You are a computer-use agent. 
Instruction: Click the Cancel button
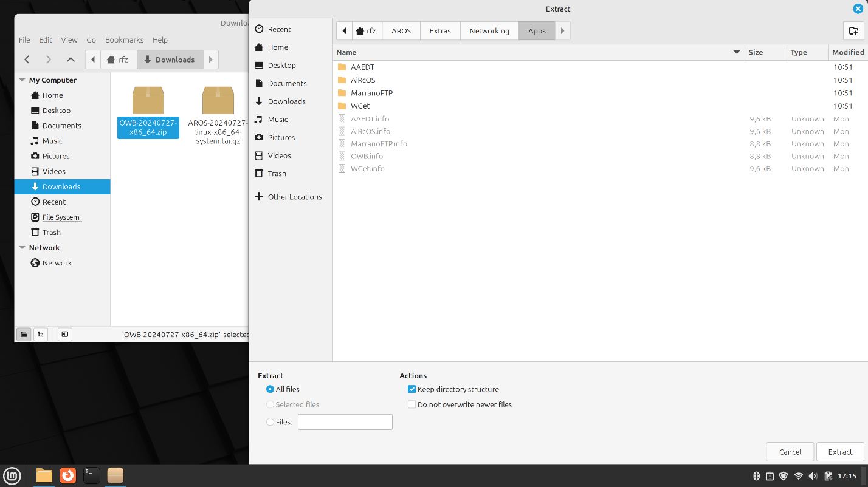coord(790,452)
